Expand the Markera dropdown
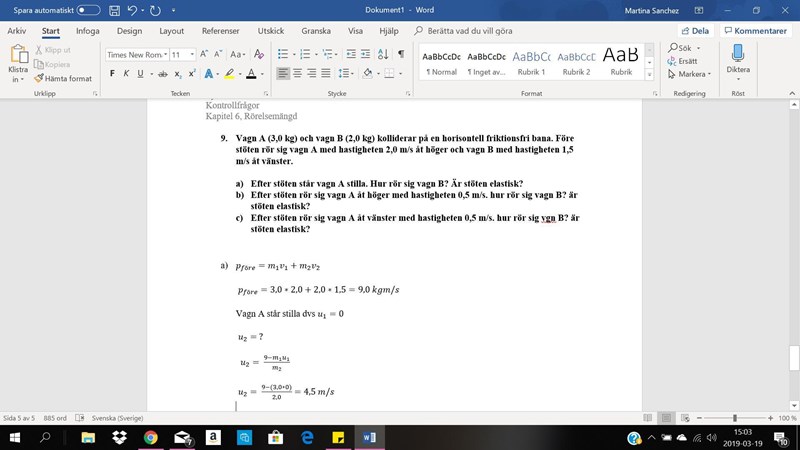800x450 pixels. pyautogui.click(x=691, y=74)
